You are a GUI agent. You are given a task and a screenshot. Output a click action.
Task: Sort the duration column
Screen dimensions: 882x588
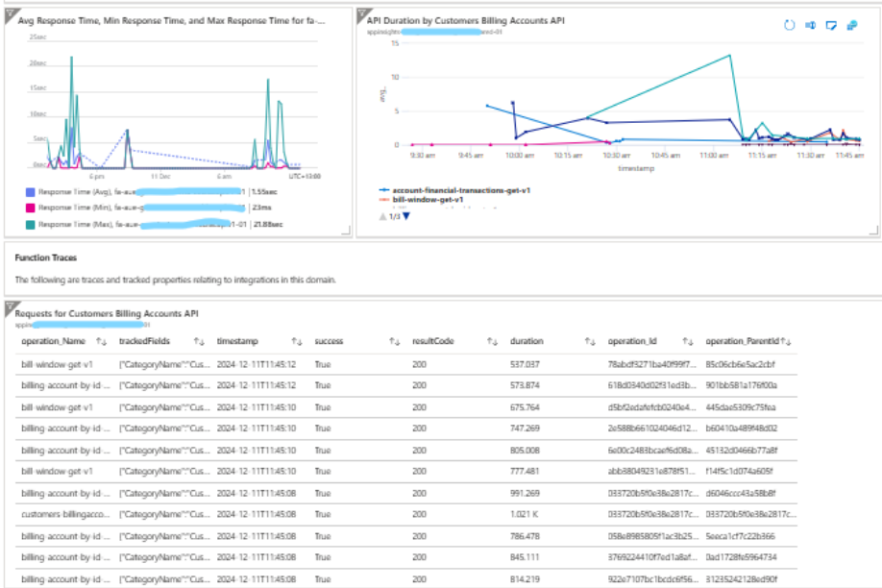(588, 341)
